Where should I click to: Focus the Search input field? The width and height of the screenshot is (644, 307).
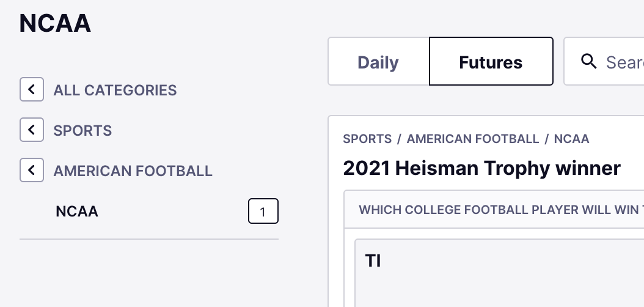[623, 62]
